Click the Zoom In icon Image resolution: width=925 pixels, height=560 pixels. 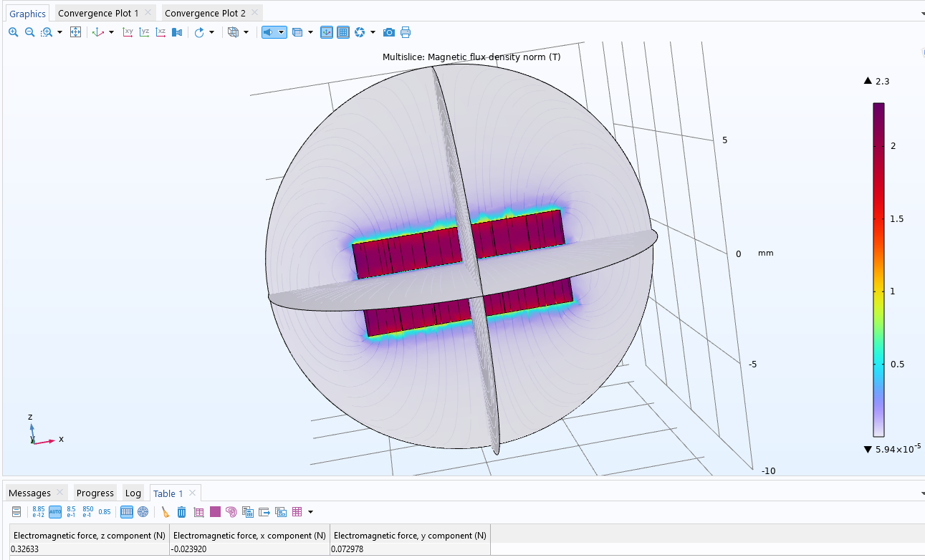(x=14, y=32)
